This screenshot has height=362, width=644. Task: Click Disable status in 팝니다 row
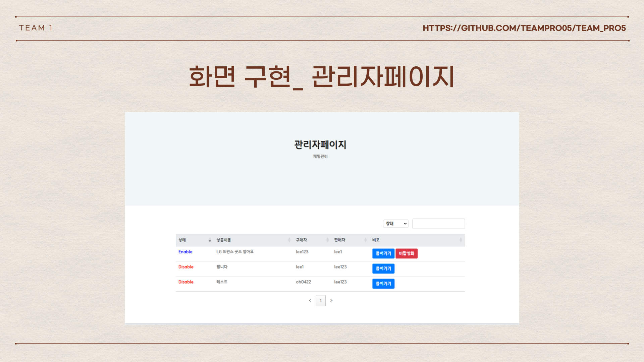tap(186, 267)
